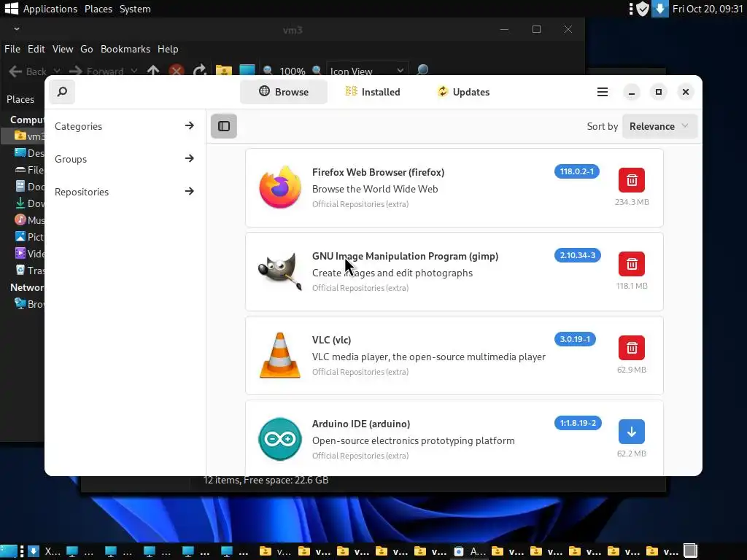Click the red Stop loading icon
Viewport: 747px width, 560px height.
pos(177,71)
